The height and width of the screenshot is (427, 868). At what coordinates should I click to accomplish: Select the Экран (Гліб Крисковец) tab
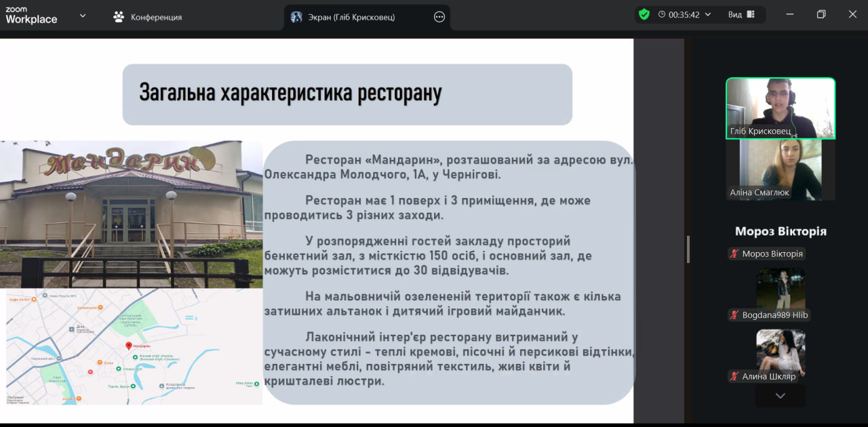(x=351, y=17)
